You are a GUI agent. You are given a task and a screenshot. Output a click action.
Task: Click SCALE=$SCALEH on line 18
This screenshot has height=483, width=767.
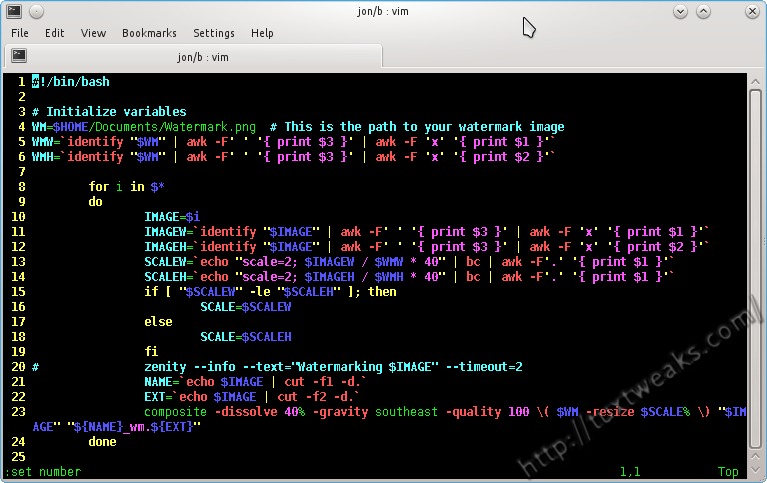(x=246, y=337)
